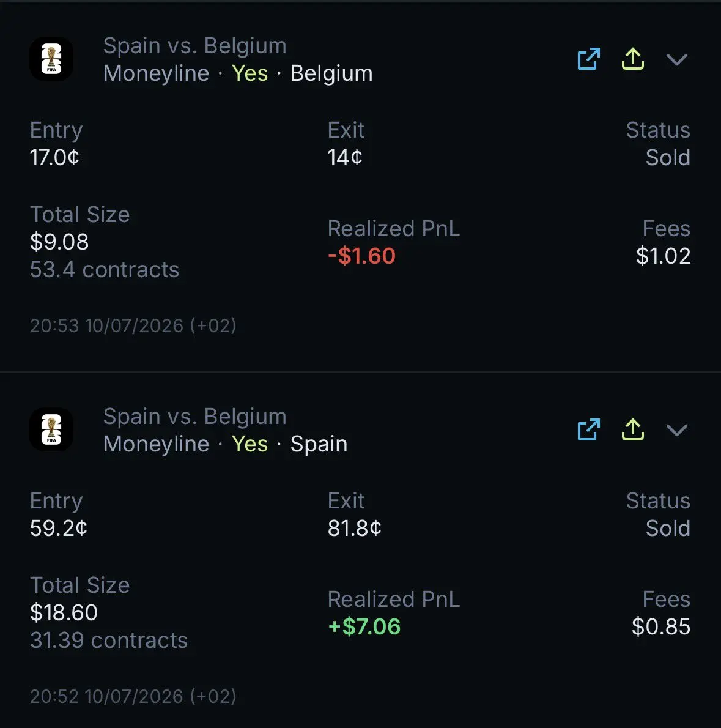Tap the $1.02 fees amount
Image resolution: width=721 pixels, height=728 pixels.
663,256
